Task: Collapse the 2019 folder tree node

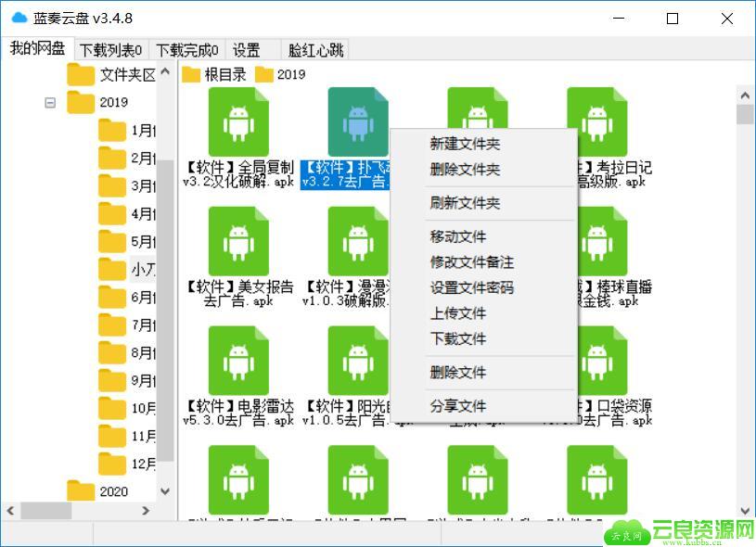Action: coord(50,103)
